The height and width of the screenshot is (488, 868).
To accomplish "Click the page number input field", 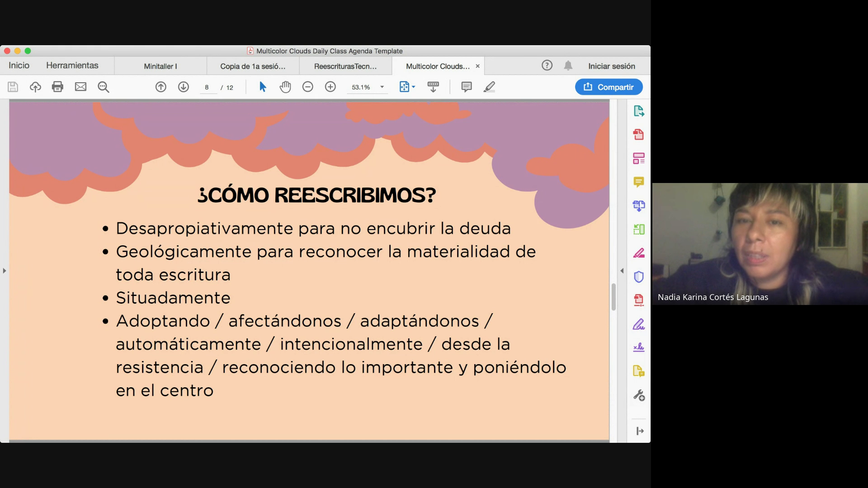I will [207, 87].
